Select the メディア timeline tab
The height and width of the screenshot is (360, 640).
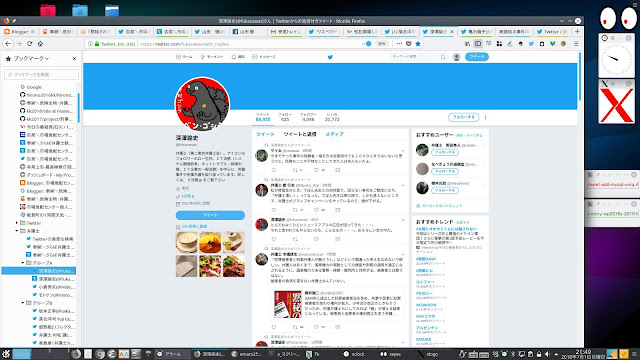tap(334, 134)
